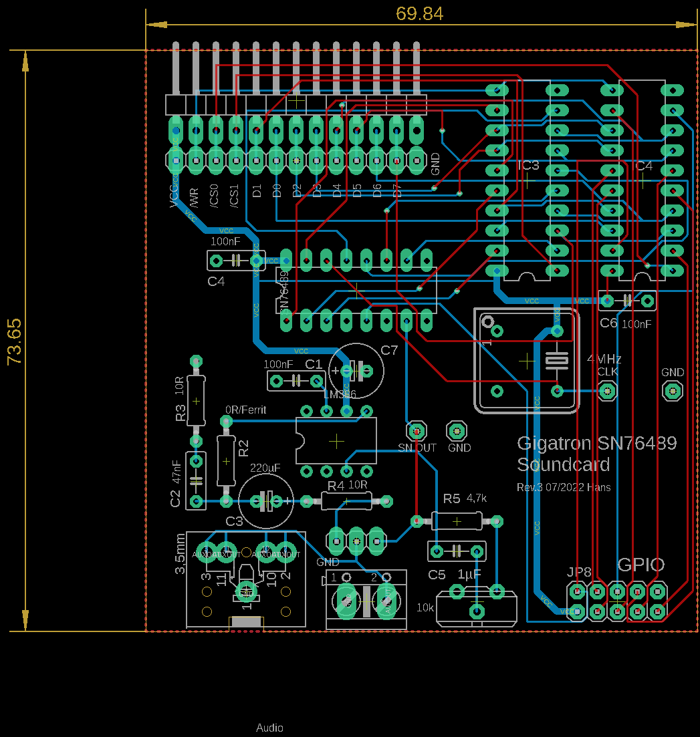Click the 4MHz CLK test pad
Image resolution: width=700 pixels, height=737 pixels.
607,390
